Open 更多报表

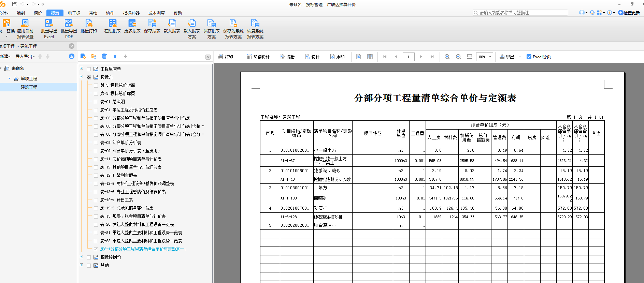coord(132,26)
